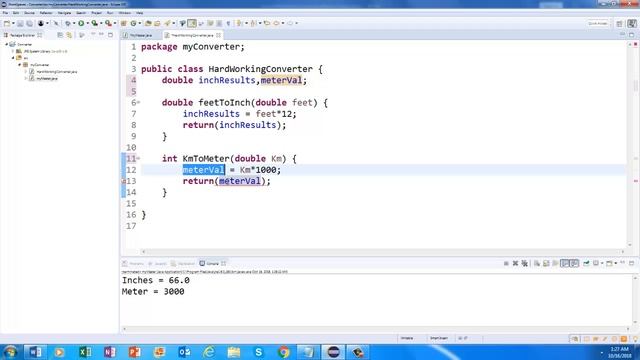Click the New Java Class icon
This screenshot has width=640, height=360.
coord(133,23)
